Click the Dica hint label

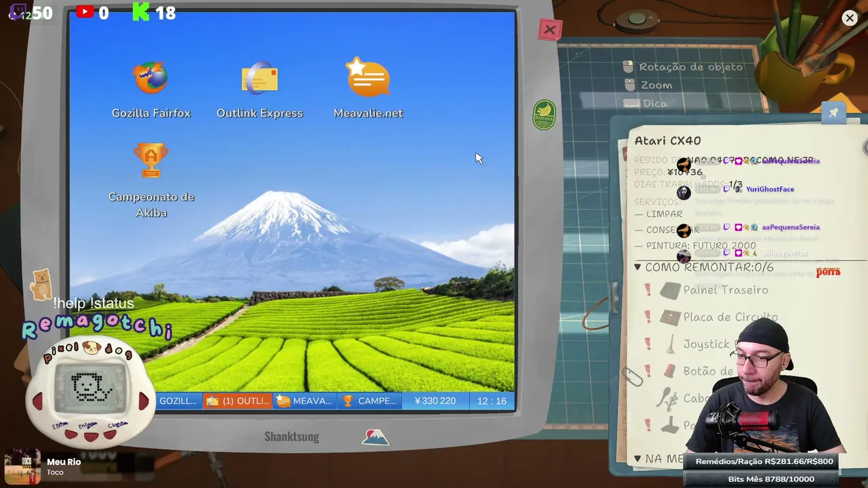click(x=655, y=103)
